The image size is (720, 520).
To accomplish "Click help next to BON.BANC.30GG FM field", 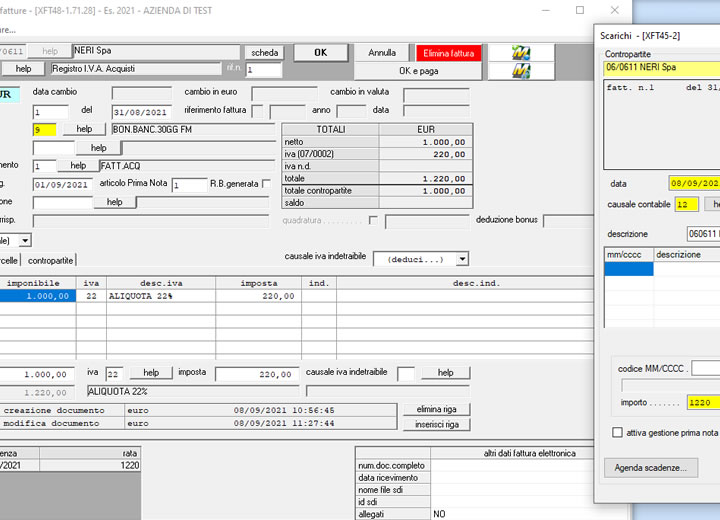I will click(x=84, y=129).
